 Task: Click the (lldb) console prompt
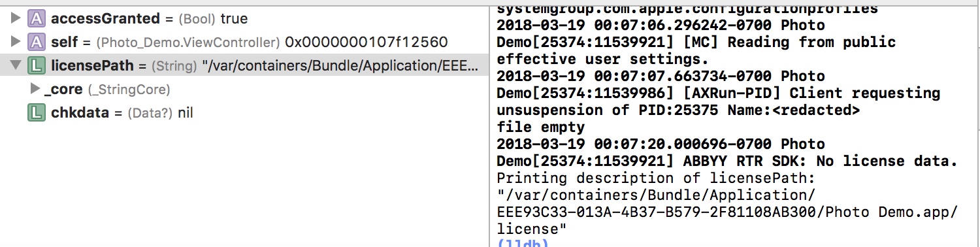coord(523,244)
